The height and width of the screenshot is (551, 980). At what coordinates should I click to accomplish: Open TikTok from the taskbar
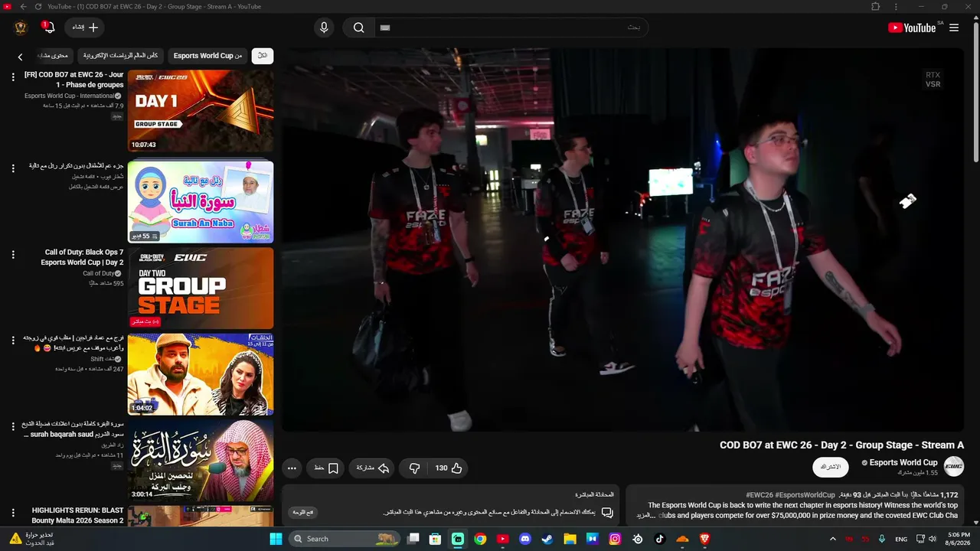[x=660, y=539]
